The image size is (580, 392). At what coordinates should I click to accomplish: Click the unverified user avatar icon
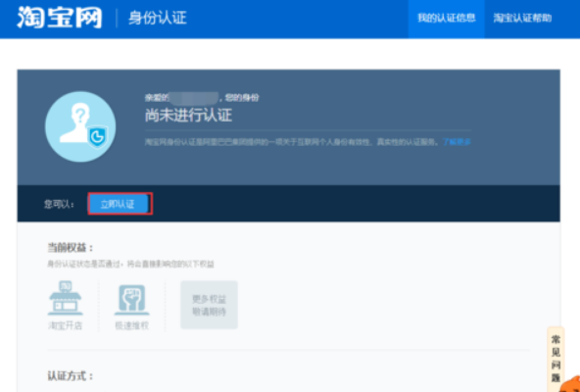click(80, 126)
